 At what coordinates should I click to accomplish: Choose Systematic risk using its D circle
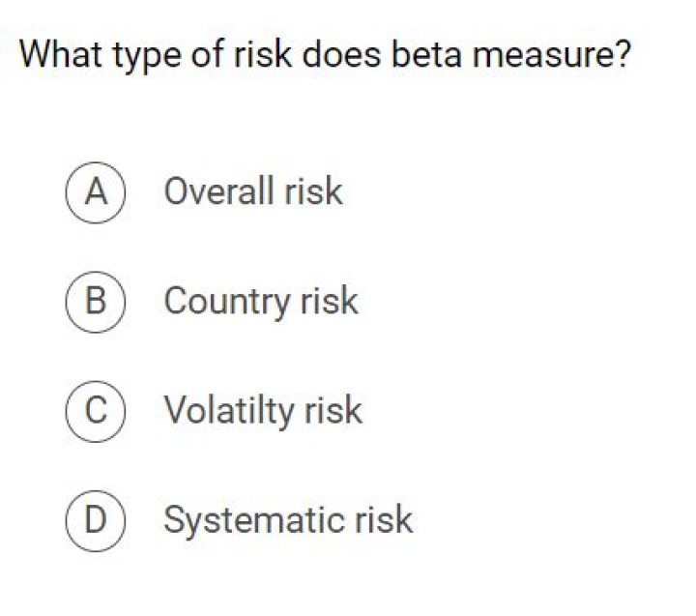(x=94, y=520)
